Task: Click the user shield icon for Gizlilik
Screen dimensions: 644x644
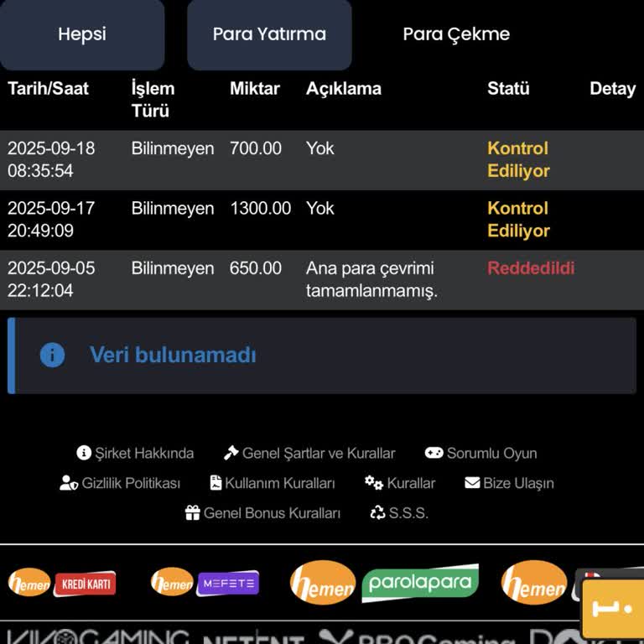Action: 69,483
